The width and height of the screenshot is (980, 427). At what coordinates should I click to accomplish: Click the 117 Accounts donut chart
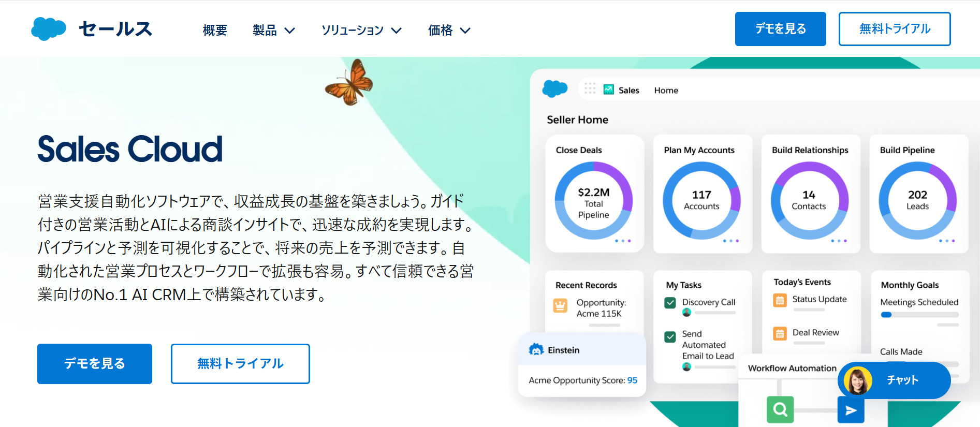701,201
